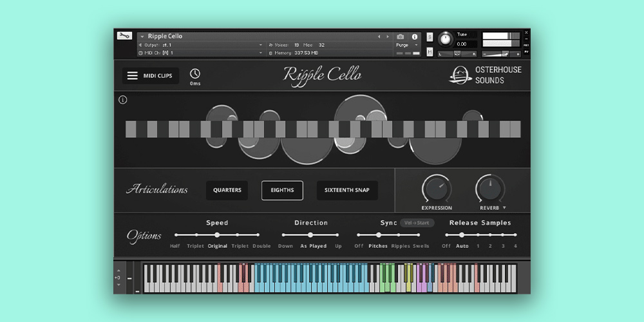Select the Quarters articulation
The width and height of the screenshot is (644, 322).
click(227, 191)
